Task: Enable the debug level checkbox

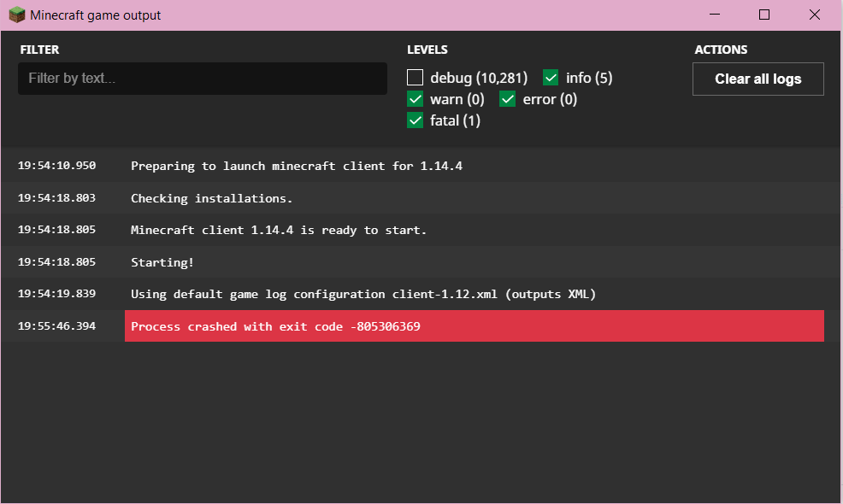Action: (x=416, y=78)
